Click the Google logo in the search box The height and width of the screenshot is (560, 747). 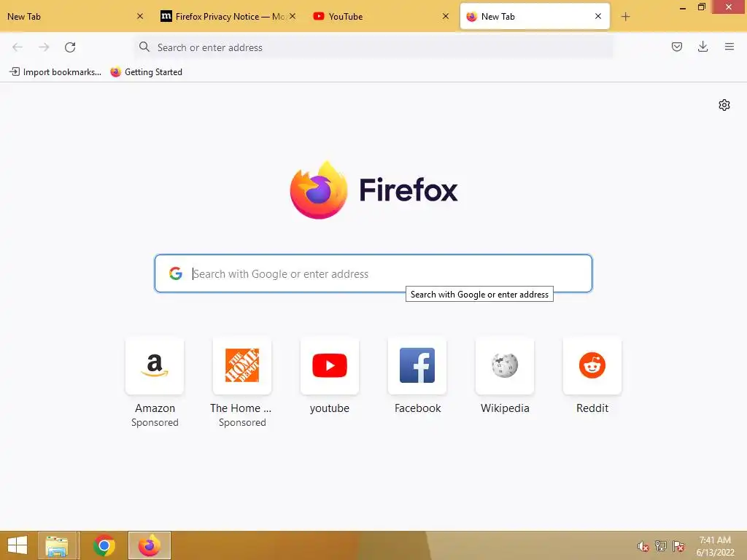click(x=176, y=273)
